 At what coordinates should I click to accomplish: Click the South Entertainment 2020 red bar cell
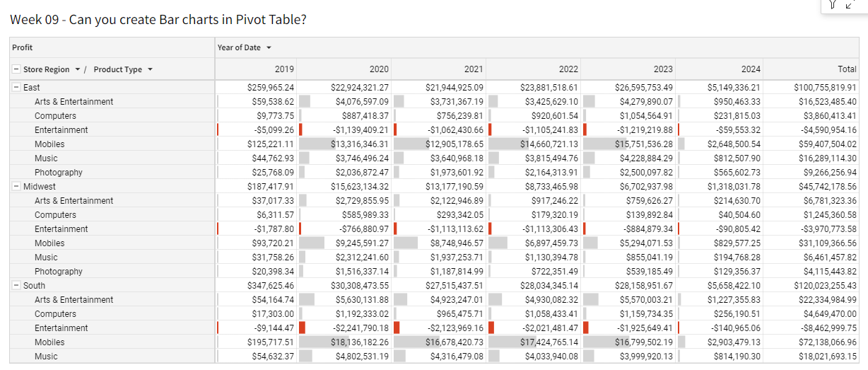345,328
